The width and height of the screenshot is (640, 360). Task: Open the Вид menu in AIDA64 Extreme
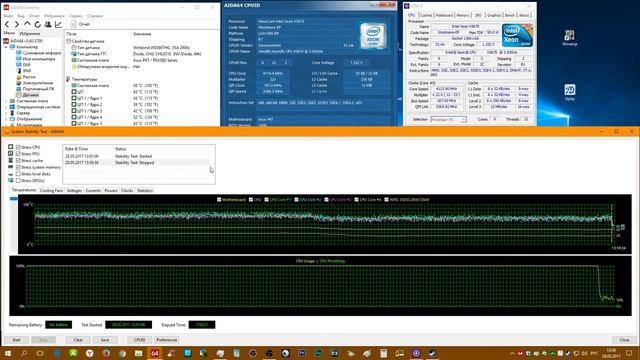coord(21,16)
